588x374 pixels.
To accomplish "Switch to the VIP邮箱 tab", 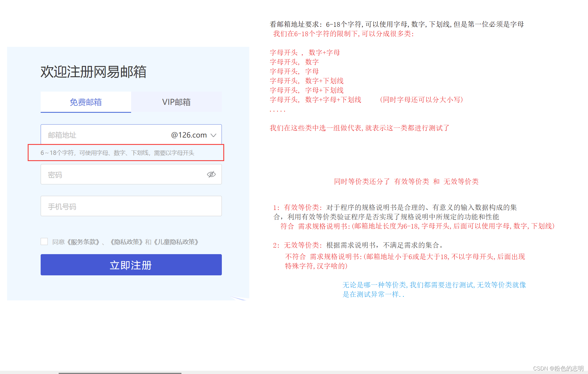I will click(176, 102).
